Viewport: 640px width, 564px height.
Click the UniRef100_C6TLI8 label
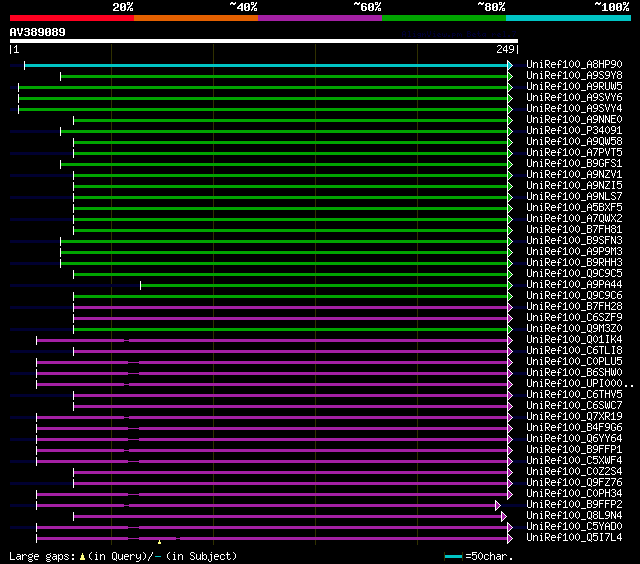574,351
